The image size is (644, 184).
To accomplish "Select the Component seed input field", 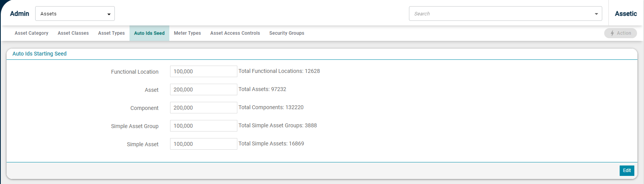I will pyautogui.click(x=203, y=108).
